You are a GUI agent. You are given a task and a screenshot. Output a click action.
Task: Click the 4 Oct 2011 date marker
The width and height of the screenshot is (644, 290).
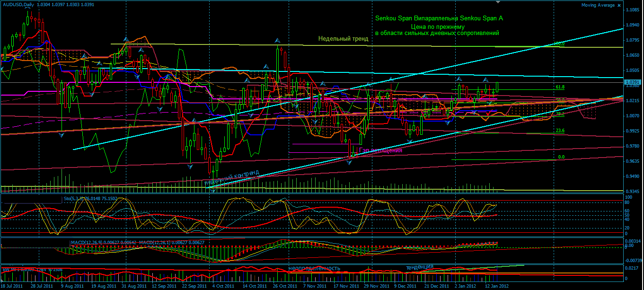pos(223,286)
